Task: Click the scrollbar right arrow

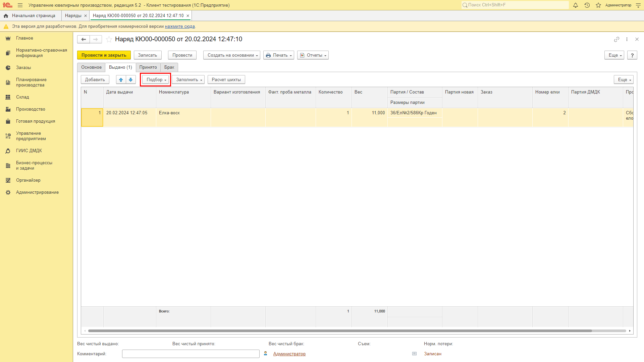Action: pyautogui.click(x=630, y=331)
